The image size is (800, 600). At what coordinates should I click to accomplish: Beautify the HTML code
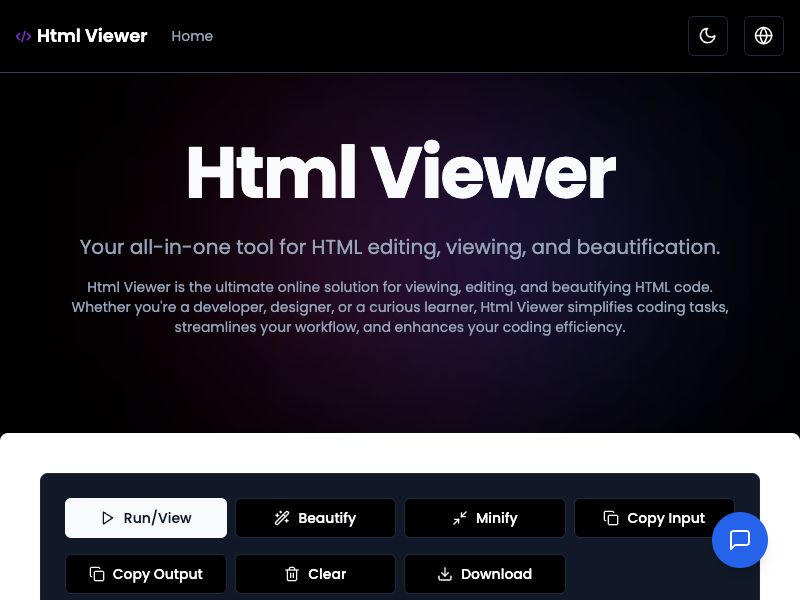click(x=315, y=518)
